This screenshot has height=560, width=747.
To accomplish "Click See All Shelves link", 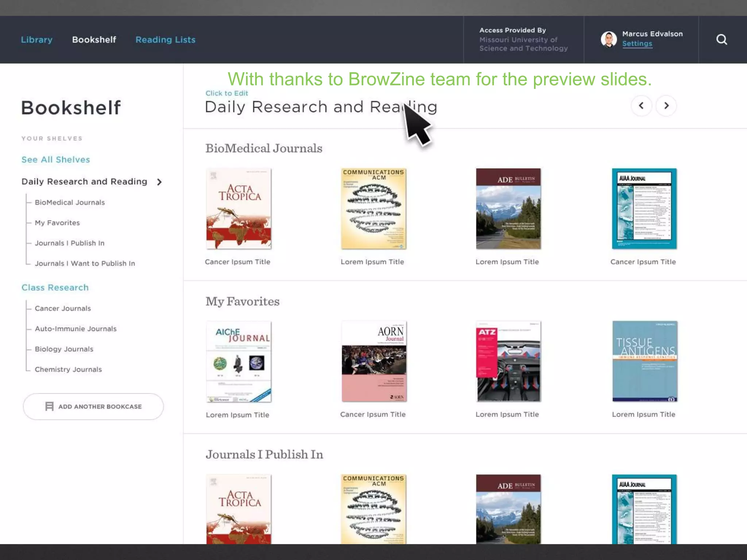I will click(x=55, y=160).
